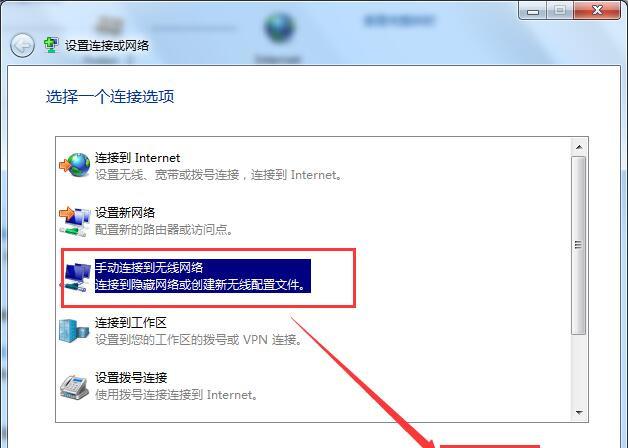Screen dimensions: 628x448
Task: Click the scrollbar track below the thumb
Action: (579, 369)
